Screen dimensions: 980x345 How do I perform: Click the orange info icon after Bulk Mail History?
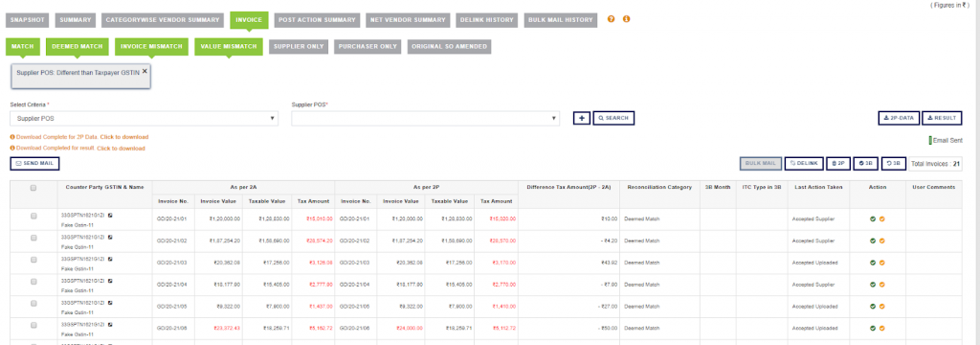click(x=626, y=19)
